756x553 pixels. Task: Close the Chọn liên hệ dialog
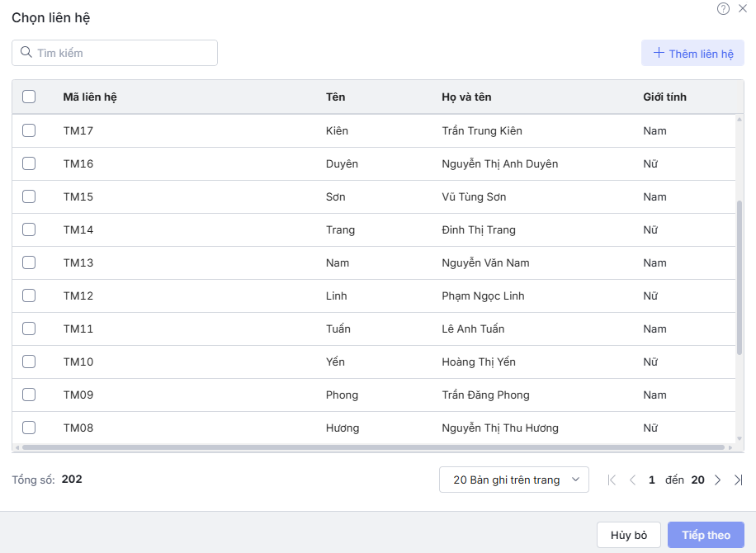743,8
